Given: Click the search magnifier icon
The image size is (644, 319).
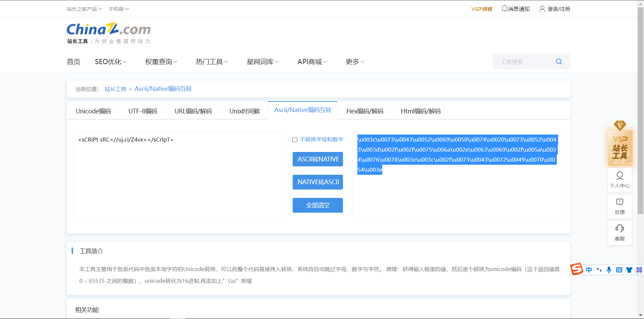Looking at the screenshot, I should [x=559, y=61].
